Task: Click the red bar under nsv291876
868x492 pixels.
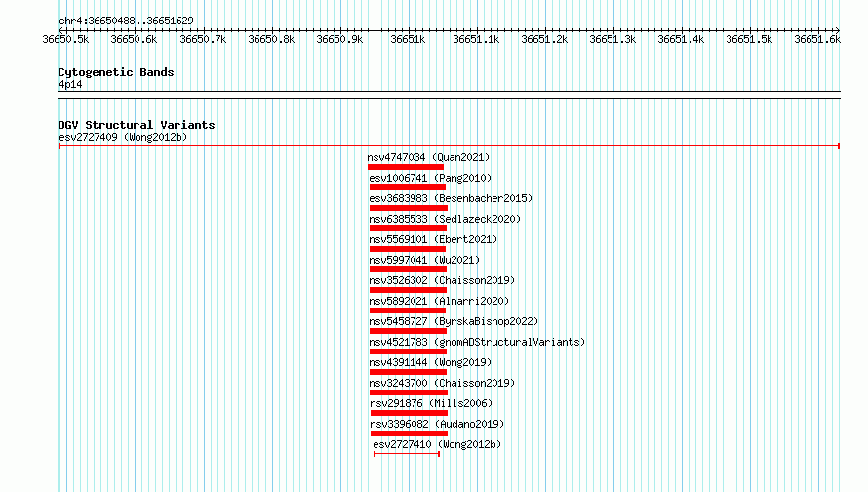Action: [409, 413]
